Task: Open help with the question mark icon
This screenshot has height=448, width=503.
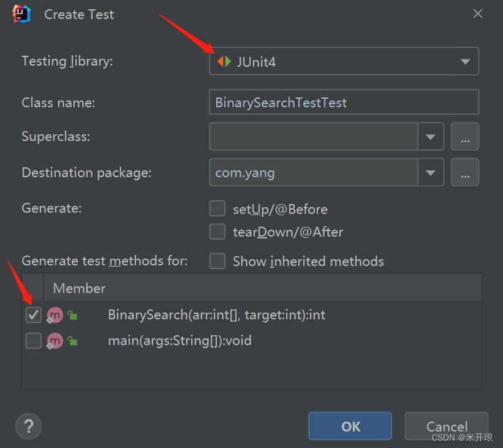Action: click(29, 426)
